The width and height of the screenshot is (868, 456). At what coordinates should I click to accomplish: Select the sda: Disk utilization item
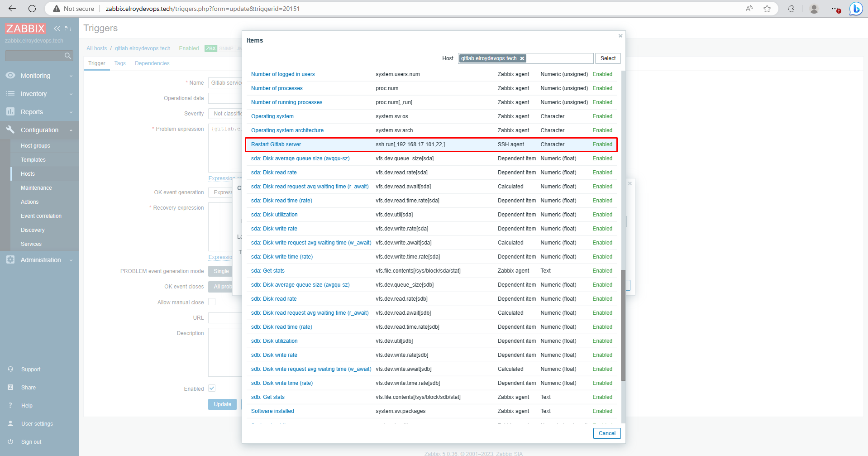click(274, 215)
